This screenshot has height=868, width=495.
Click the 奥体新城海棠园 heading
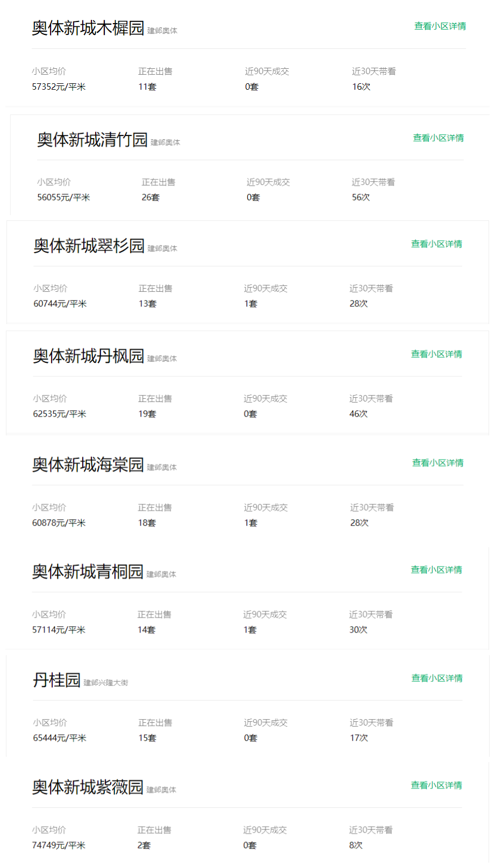pyautogui.click(x=88, y=465)
